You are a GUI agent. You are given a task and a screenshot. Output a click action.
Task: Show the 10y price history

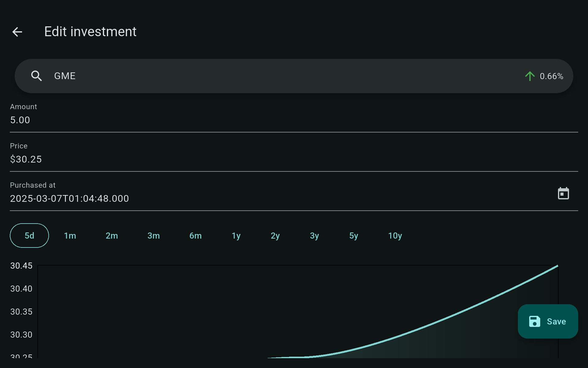(395, 236)
